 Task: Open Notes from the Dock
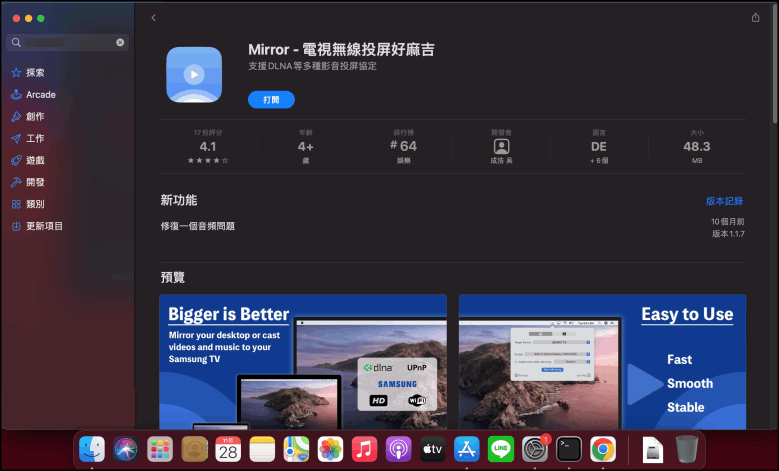[x=262, y=449]
